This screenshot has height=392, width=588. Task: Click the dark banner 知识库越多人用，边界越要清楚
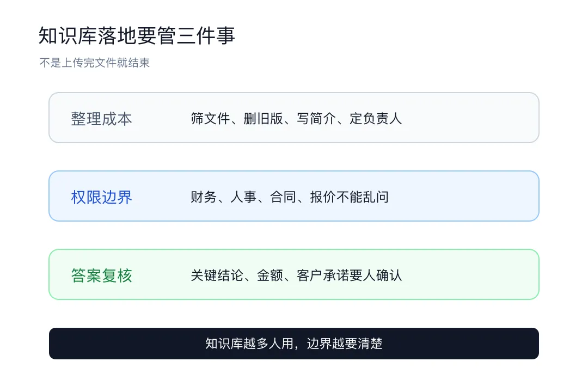[x=294, y=344]
